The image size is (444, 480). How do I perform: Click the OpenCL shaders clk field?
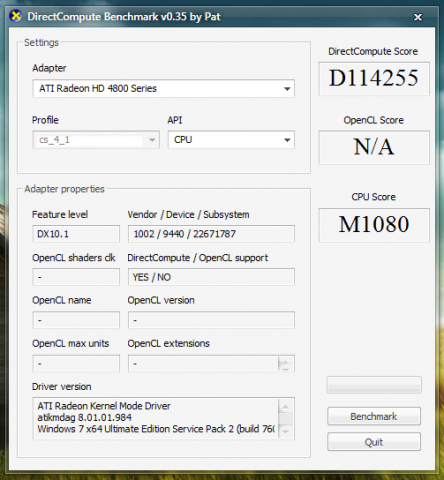coord(76,277)
